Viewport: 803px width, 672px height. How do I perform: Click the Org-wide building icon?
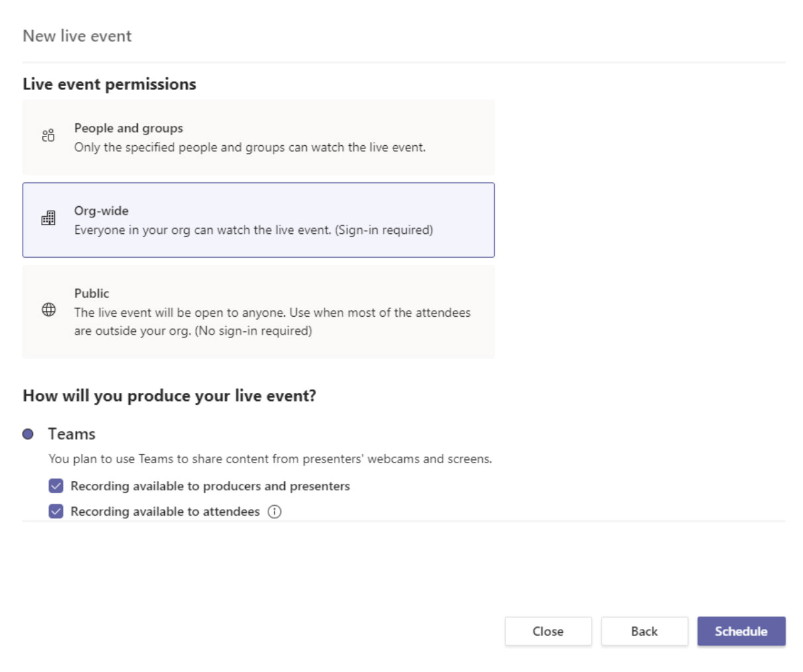coord(48,218)
